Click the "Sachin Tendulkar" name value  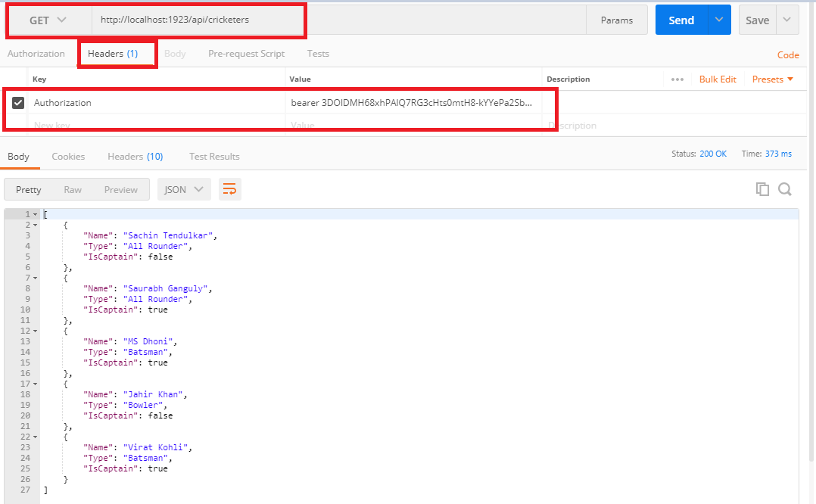coord(168,235)
